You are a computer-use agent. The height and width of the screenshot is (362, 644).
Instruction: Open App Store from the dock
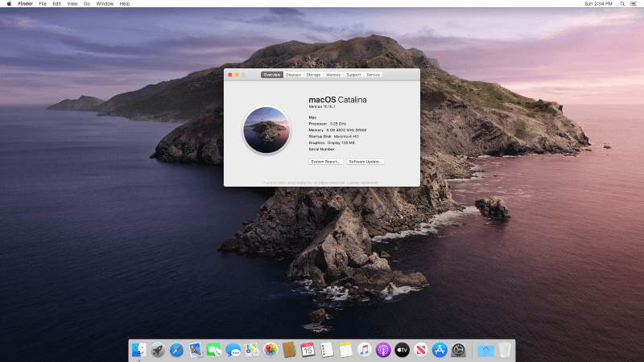coord(440,350)
